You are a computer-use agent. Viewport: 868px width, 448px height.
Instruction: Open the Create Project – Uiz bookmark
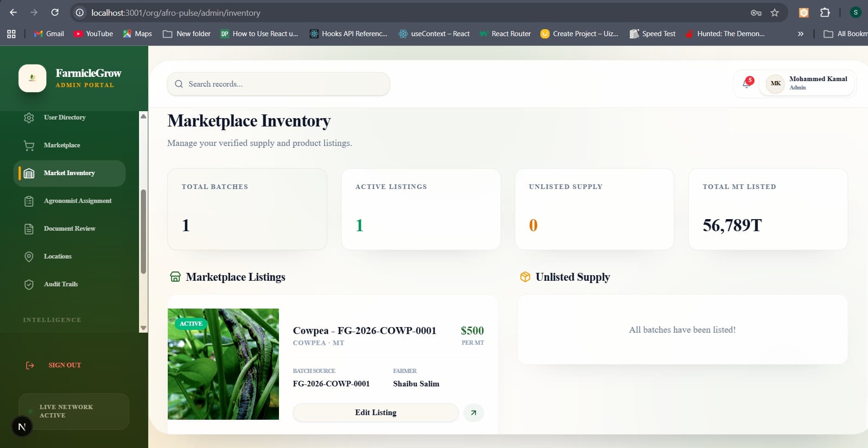579,34
